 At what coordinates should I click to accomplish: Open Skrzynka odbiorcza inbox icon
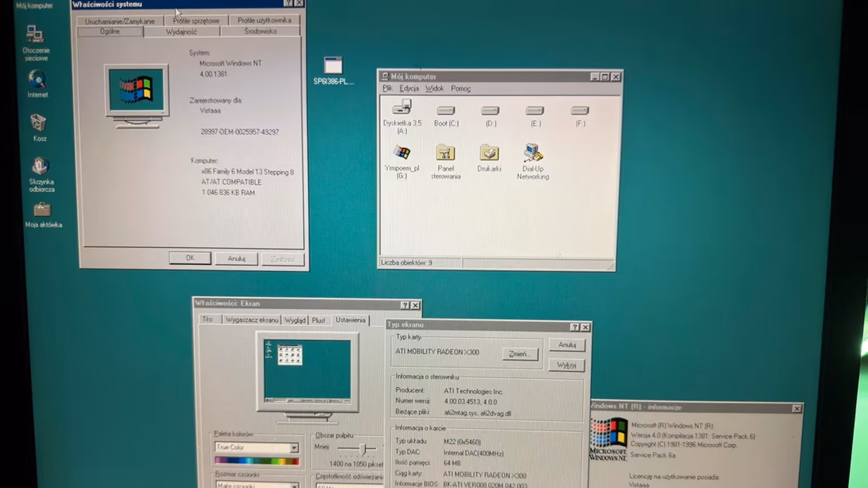click(x=41, y=175)
